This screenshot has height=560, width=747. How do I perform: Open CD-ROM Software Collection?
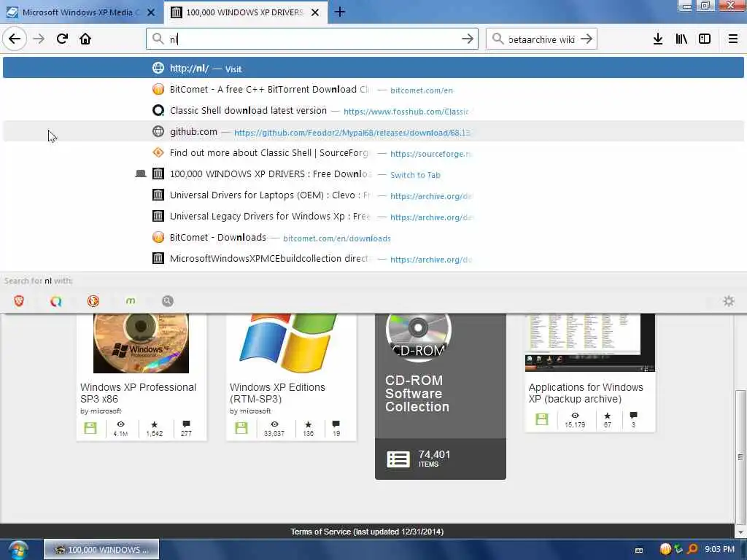pyautogui.click(x=417, y=393)
